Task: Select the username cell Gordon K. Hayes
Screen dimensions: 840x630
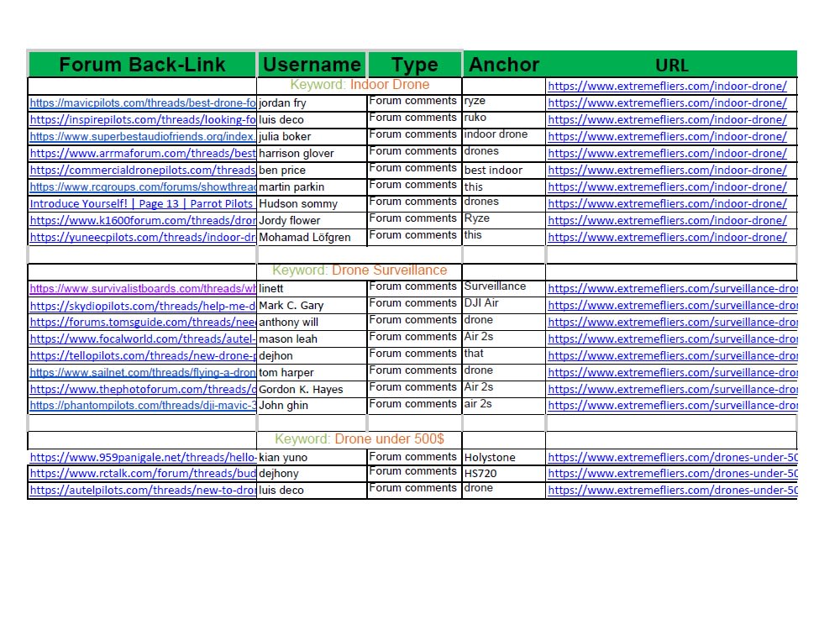Action: 312,389
